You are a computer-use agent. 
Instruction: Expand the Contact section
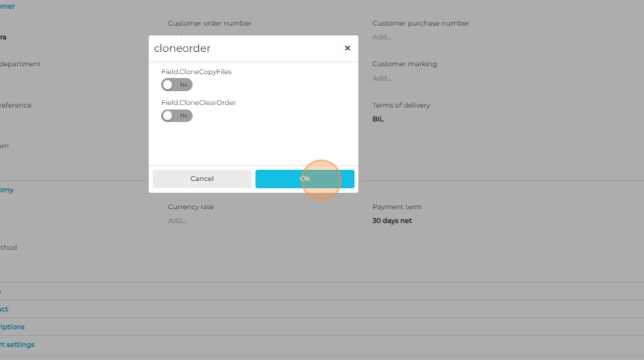pyautogui.click(x=4, y=310)
